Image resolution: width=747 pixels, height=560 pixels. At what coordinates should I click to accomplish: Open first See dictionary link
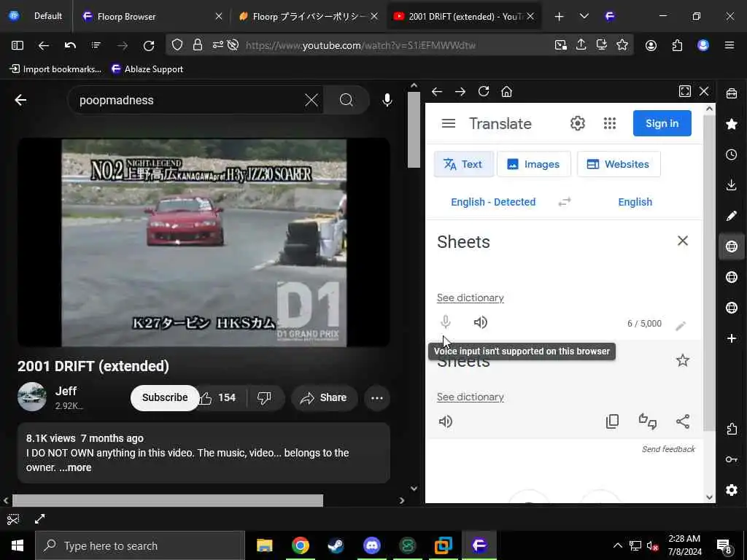[x=471, y=297]
